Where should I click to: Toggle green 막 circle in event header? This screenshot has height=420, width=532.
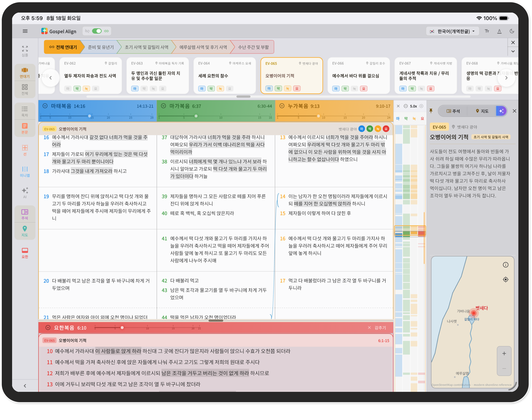pos(370,129)
